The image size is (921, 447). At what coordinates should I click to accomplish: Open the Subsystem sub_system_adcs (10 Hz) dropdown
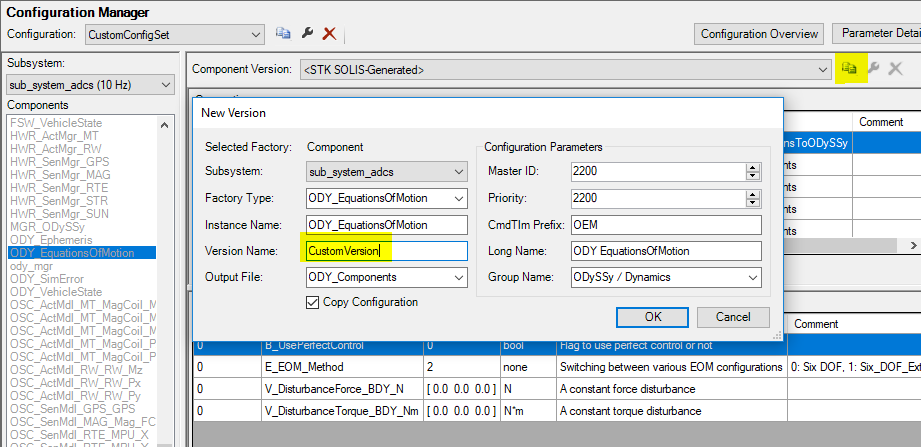(x=166, y=85)
